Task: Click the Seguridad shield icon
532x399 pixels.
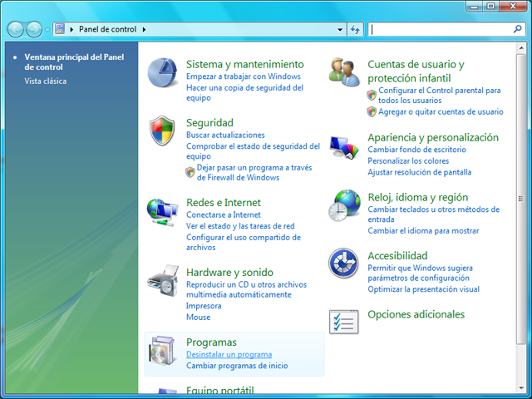Action: click(162, 131)
